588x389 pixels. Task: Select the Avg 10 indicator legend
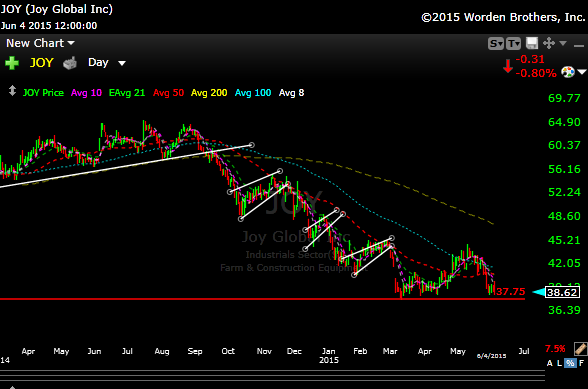point(86,93)
